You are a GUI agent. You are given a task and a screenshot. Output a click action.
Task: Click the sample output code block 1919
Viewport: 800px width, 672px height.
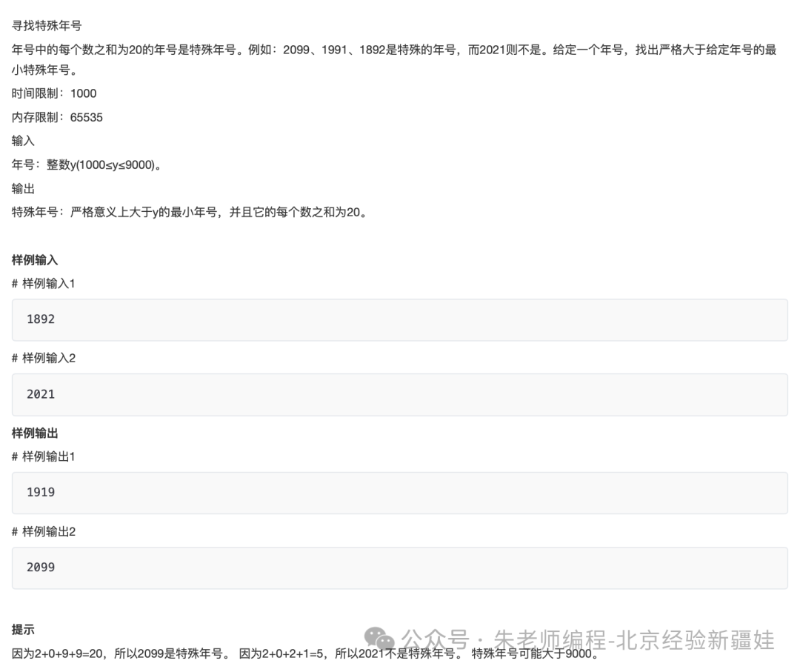coord(400,493)
